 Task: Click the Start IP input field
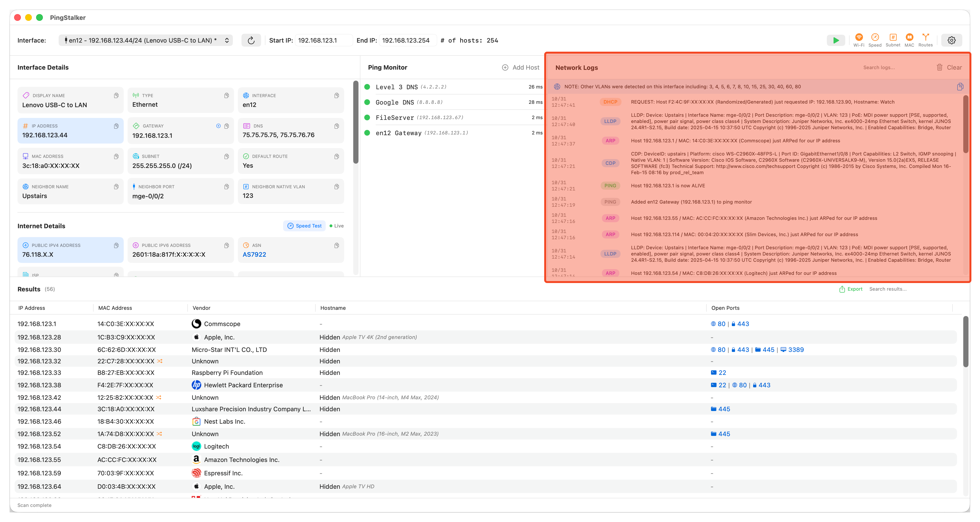tap(323, 40)
